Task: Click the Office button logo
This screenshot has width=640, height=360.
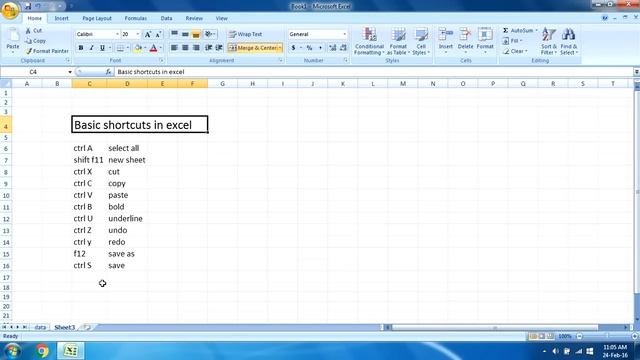Action: pyautogui.click(x=10, y=10)
